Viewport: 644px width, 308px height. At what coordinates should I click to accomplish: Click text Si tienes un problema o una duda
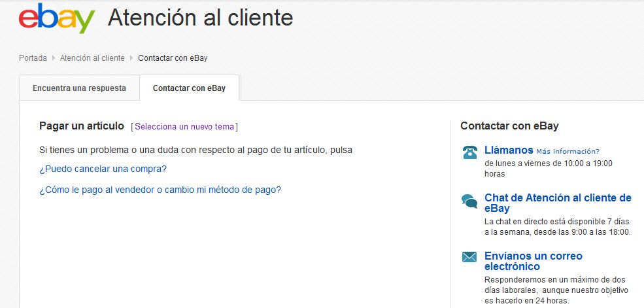(195, 150)
